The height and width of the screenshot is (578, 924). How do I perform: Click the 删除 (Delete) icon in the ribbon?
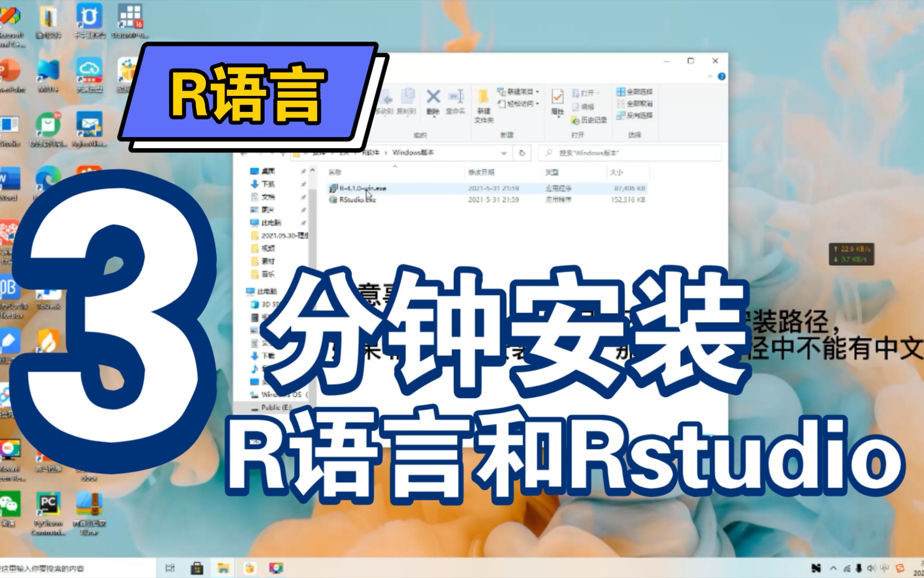tap(433, 96)
